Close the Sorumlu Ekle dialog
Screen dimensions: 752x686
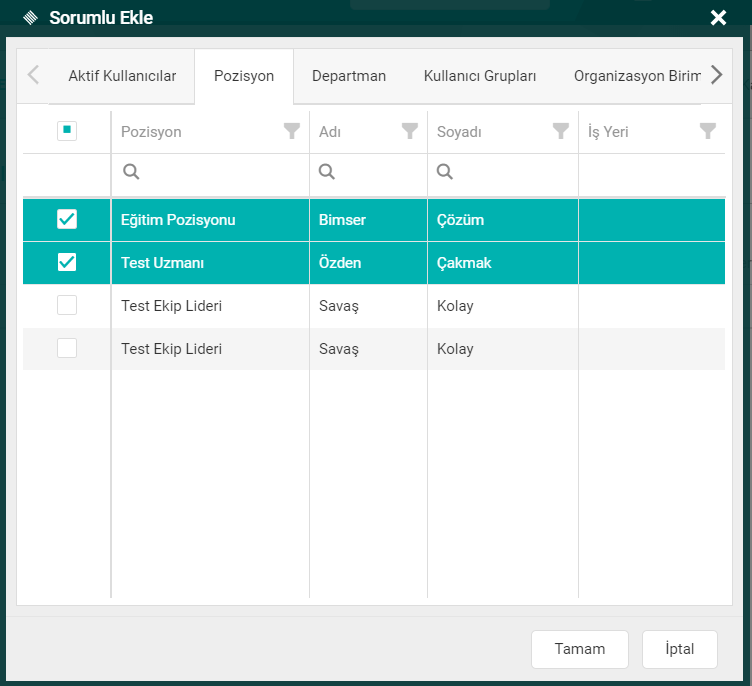(717, 18)
